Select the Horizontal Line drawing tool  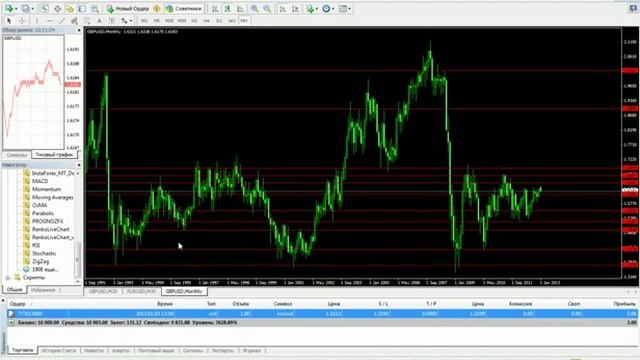click(x=49, y=20)
